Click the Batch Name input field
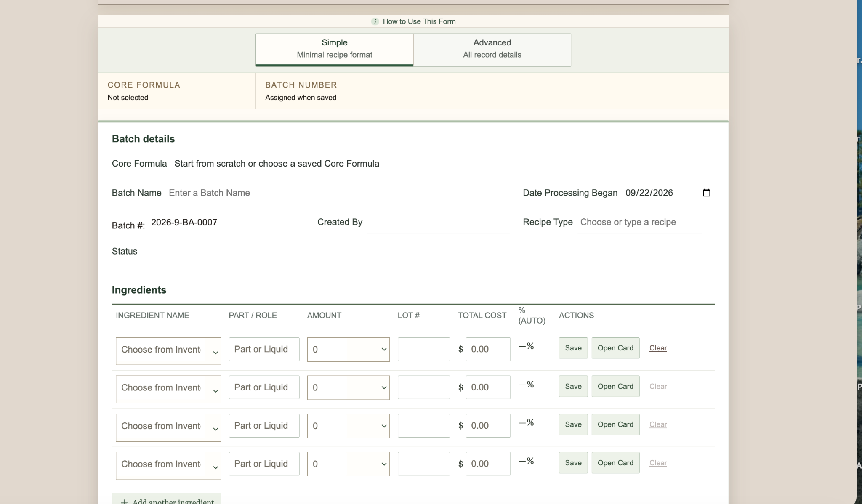Image resolution: width=862 pixels, height=504 pixels. click(x=338, y=193)
